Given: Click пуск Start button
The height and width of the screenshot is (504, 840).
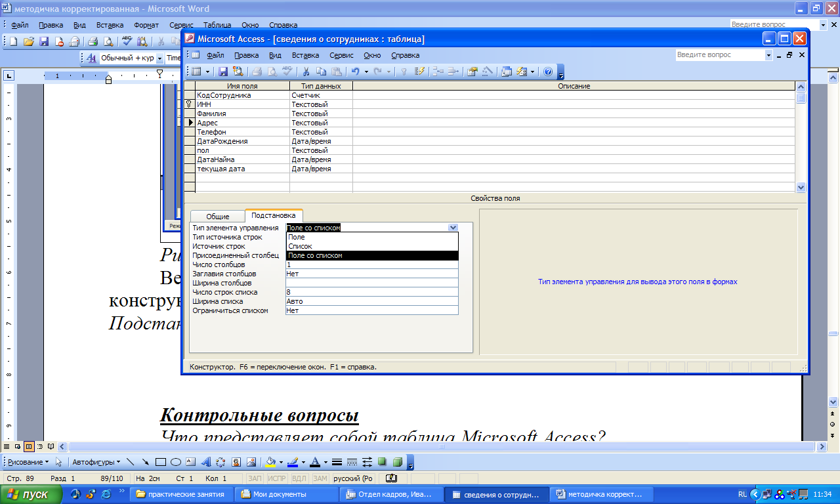Looking at the screenshot, I should click(31, 495).
